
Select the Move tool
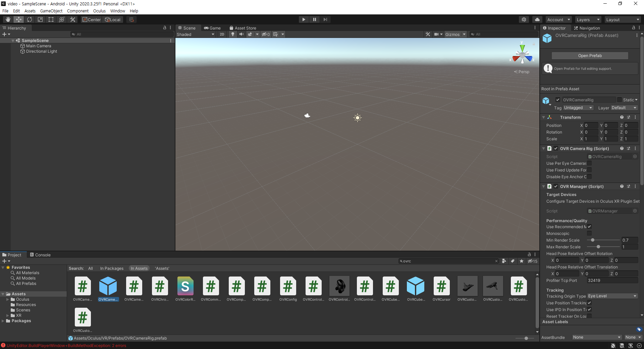[x=19, y=19]
